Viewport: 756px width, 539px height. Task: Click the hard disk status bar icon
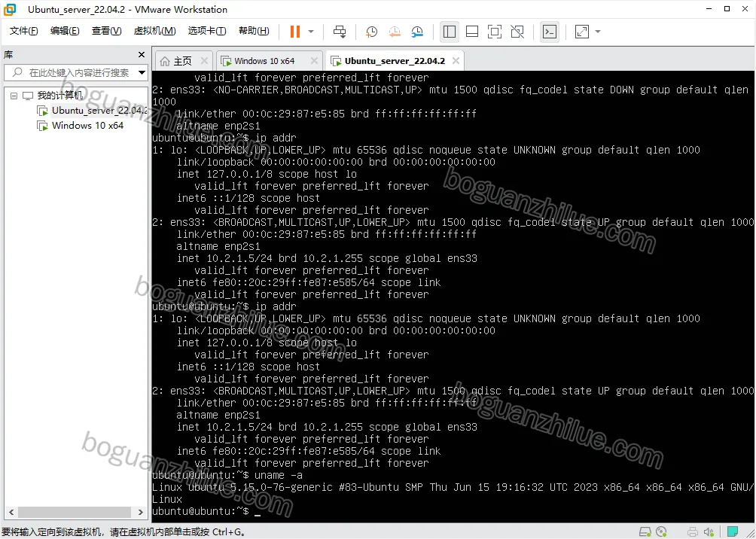645,531
